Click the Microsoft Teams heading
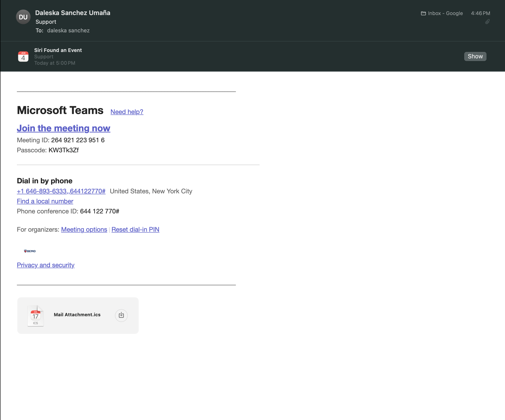 coord(60,110)
